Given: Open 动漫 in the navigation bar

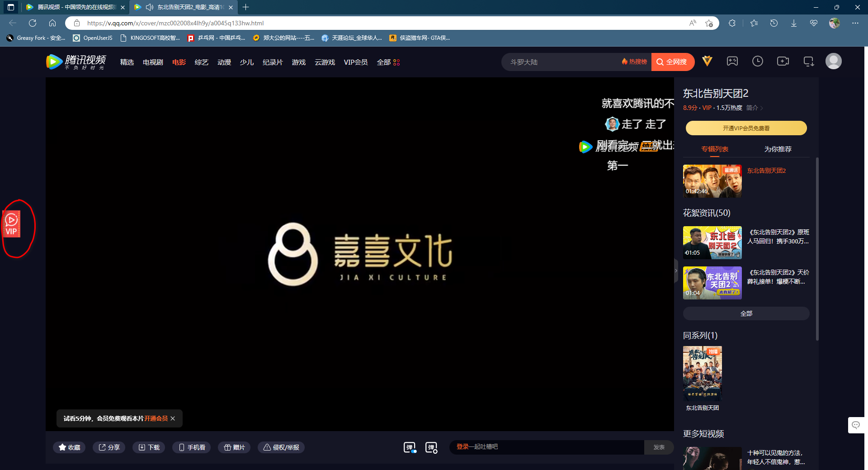Looking at the screenshot, I should pyautogui.click(x=224, y=62).
